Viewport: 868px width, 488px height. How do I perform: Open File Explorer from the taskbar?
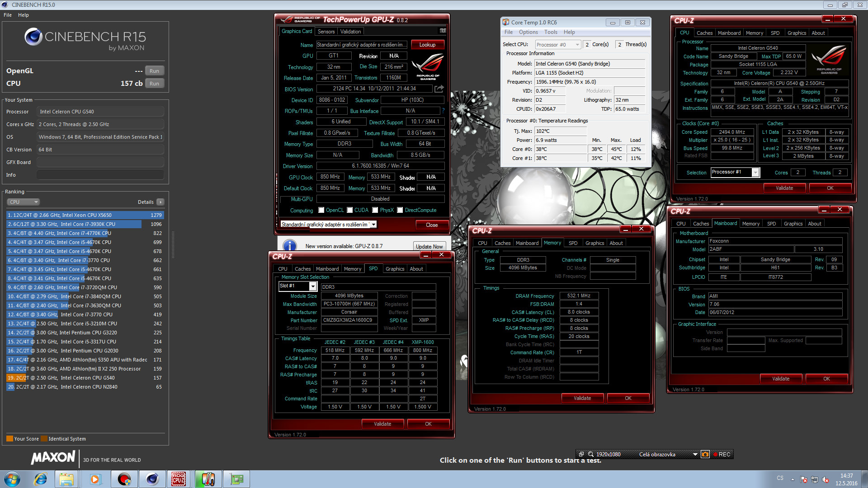click(x=67, y=479)
